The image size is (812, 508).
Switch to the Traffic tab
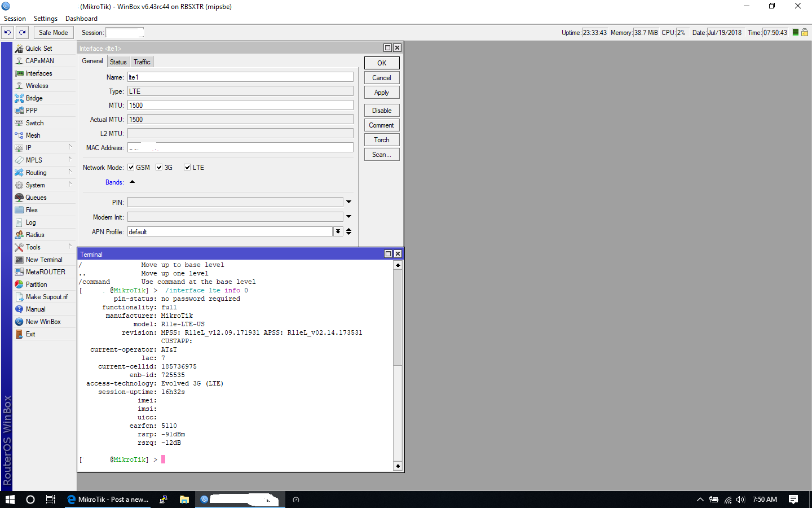pos(142,62)
